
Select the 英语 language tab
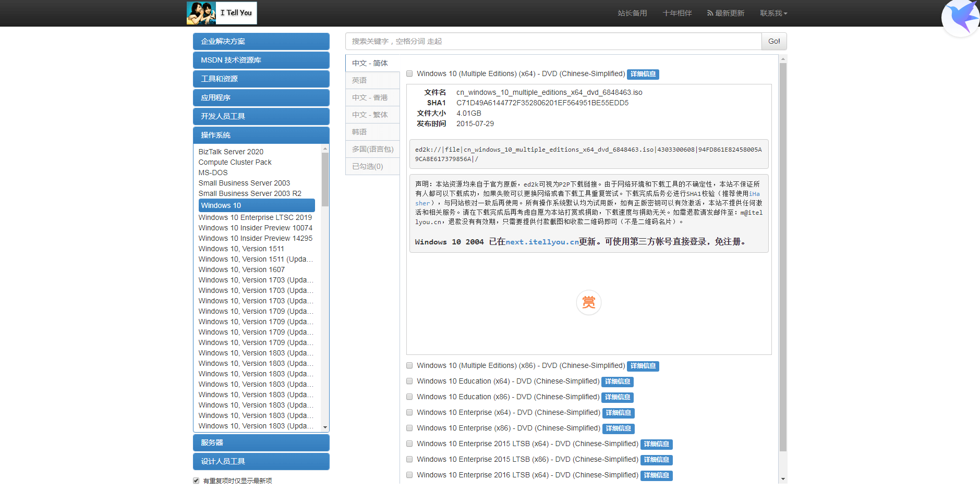click(372, 80)
